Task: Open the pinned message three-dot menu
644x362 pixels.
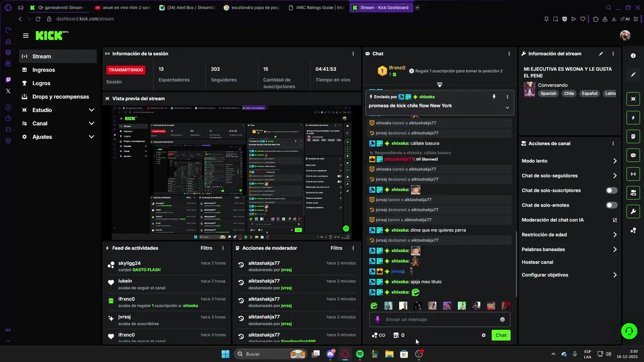Action: pyautogui.click(x=507, y=97)
